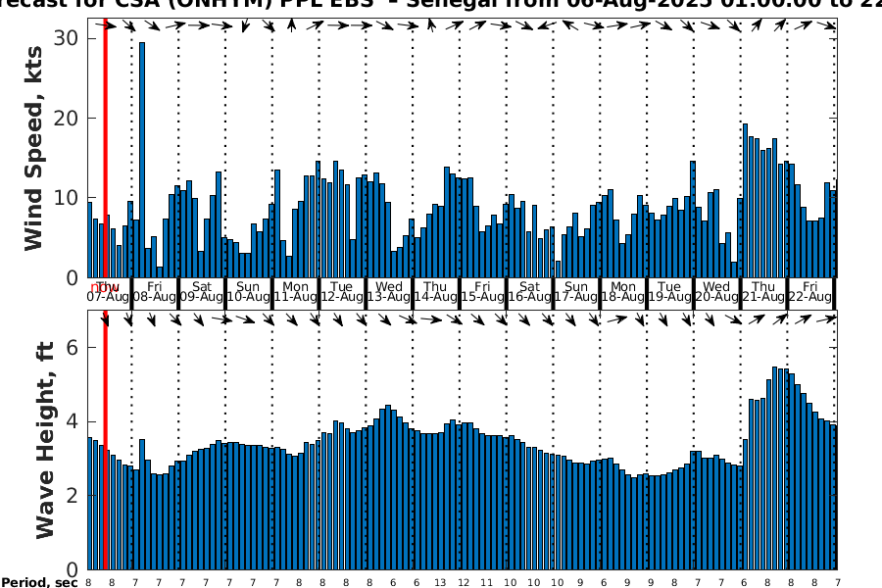Click the 10 tick on wind speed axis
The image size is (882, 588).
coord(66,198)
